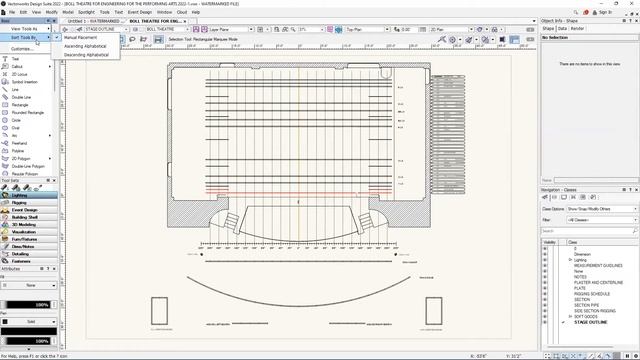Choose Ascending Alphabetical sort option
Image resolution: width=640 pixels, height=360 pixels.
[x=85, y=46]
